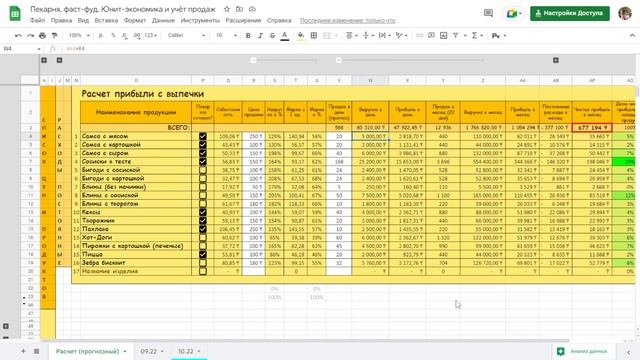This screenshot has width=640, height=360.
Task: Open the Файл menu
Action: coord(37,20)
